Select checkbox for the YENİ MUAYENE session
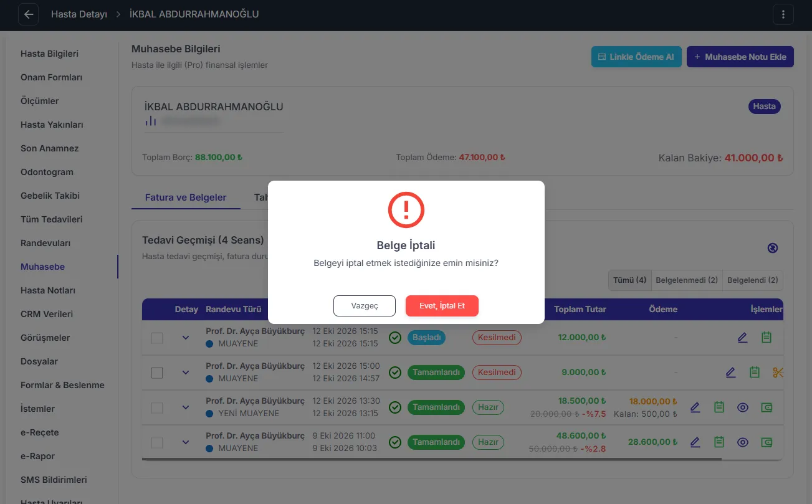This screenshot has height=504, width=812. tap(157, 407)
